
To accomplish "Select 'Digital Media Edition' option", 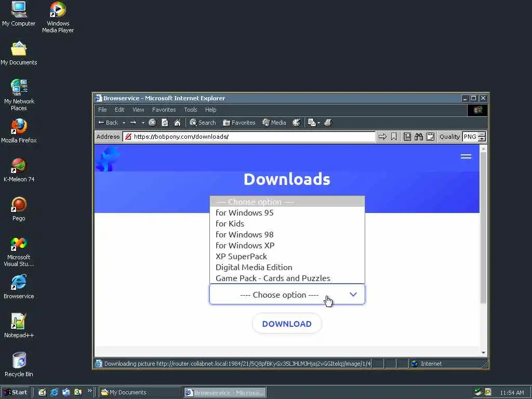I will (287, 267).
